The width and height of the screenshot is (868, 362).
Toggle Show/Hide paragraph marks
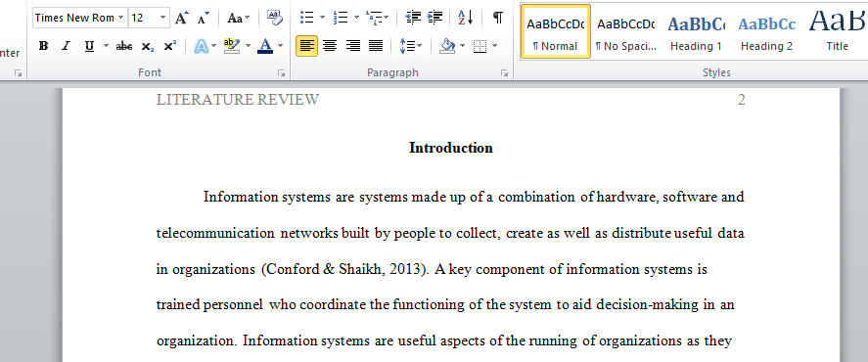(498, 18)
